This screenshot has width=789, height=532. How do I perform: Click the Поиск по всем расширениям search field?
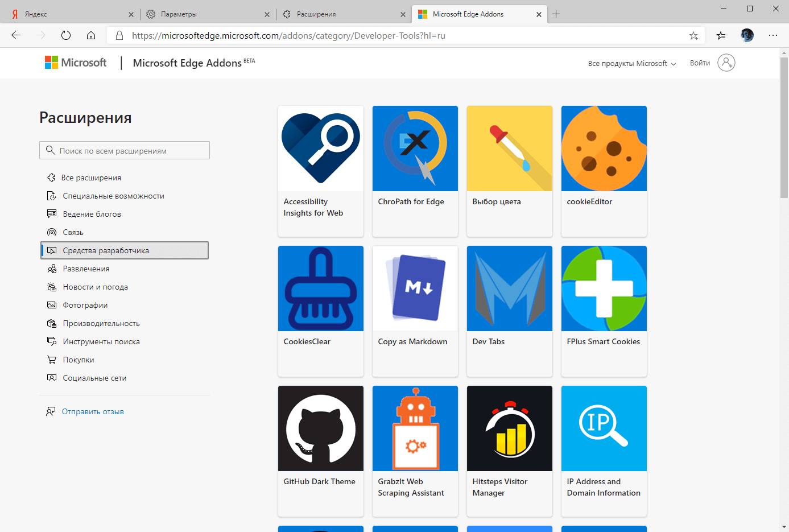[x=125, y=150]
